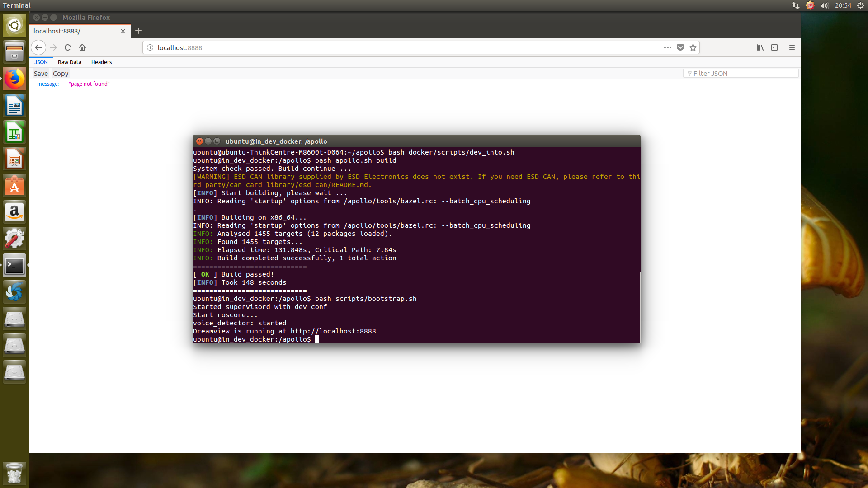The width and height of the screenshot is (868, 488).
Task: Click the Copy button in JSON viewer
Action: coord(61,74)
